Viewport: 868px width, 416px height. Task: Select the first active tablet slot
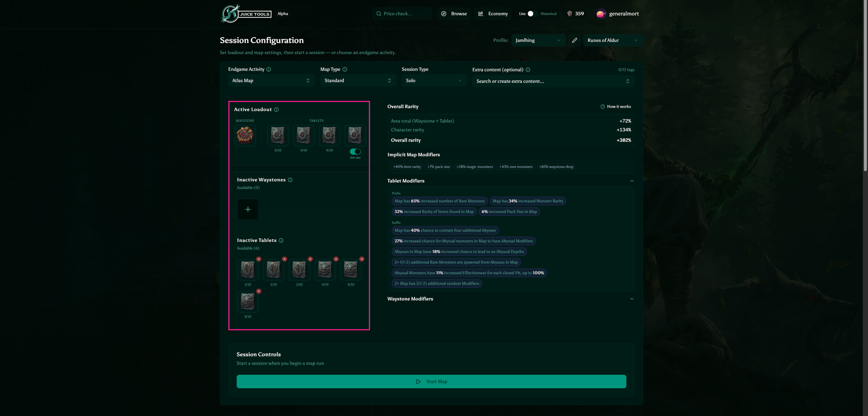(278, 135)
